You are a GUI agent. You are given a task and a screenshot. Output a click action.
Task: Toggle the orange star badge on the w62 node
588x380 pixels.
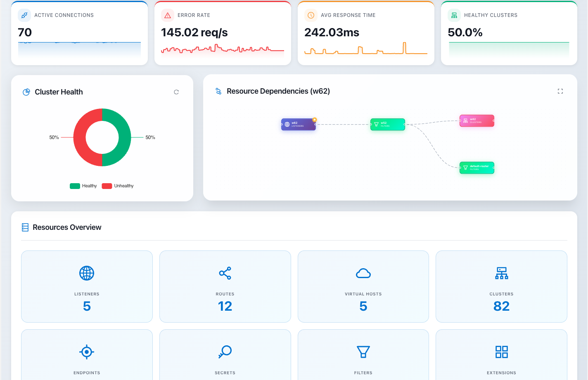coord(315,119)
